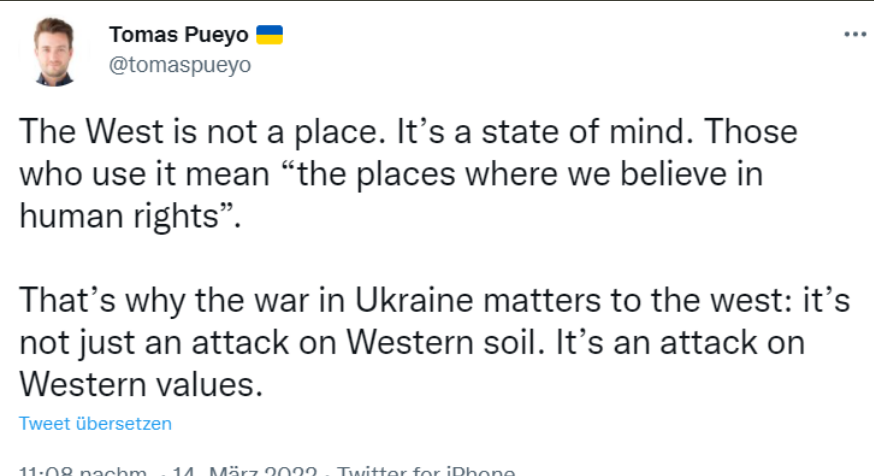This screenshot has width=874, height=476.
Task: Click the line starting who use it mean
Action: pos(391,174)
